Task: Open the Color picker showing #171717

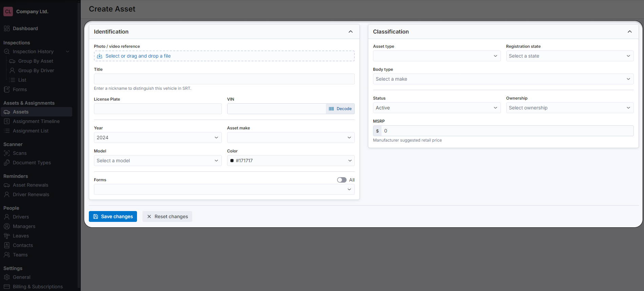Action: tap(291, 161)
